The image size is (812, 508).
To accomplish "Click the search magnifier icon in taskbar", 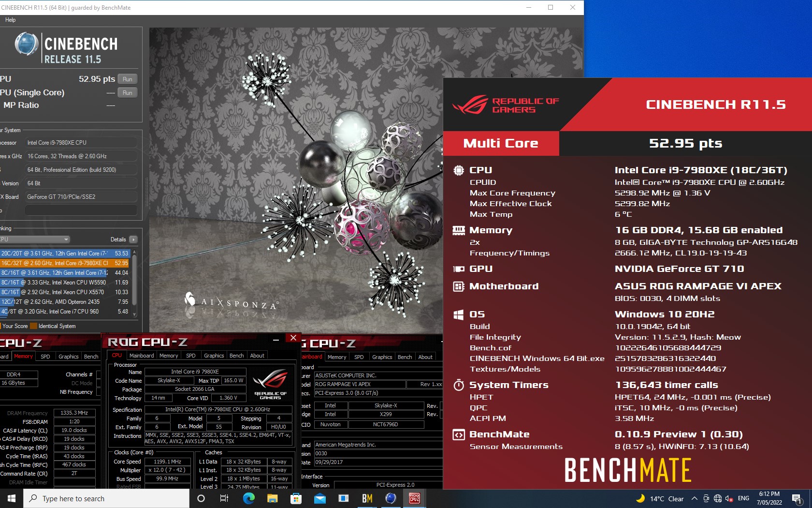I will point(33,498).
